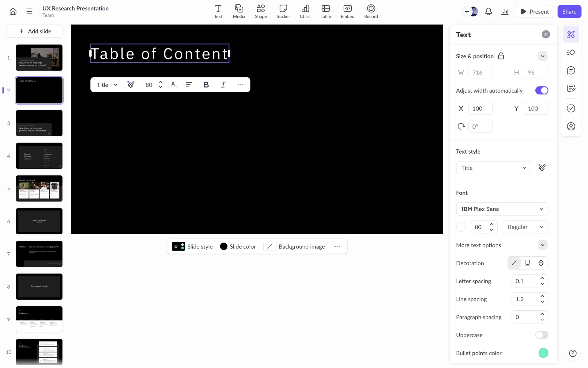Click the Share button
The width and height of the screenshot is (588, 368).
tap(569, 12)
